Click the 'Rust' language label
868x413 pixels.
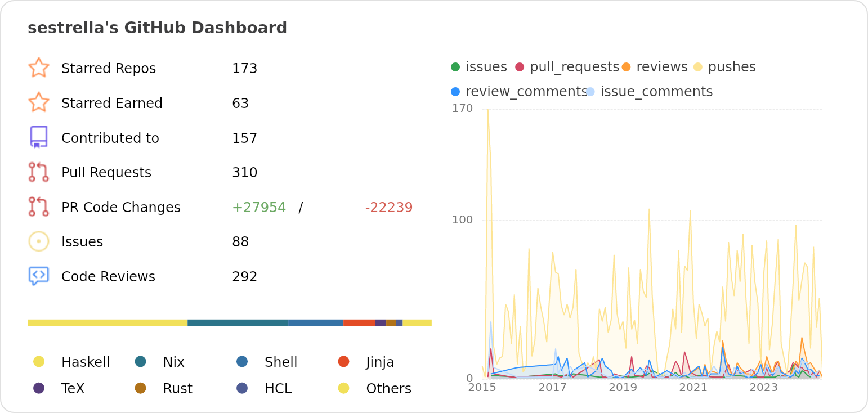click(178, 389)
